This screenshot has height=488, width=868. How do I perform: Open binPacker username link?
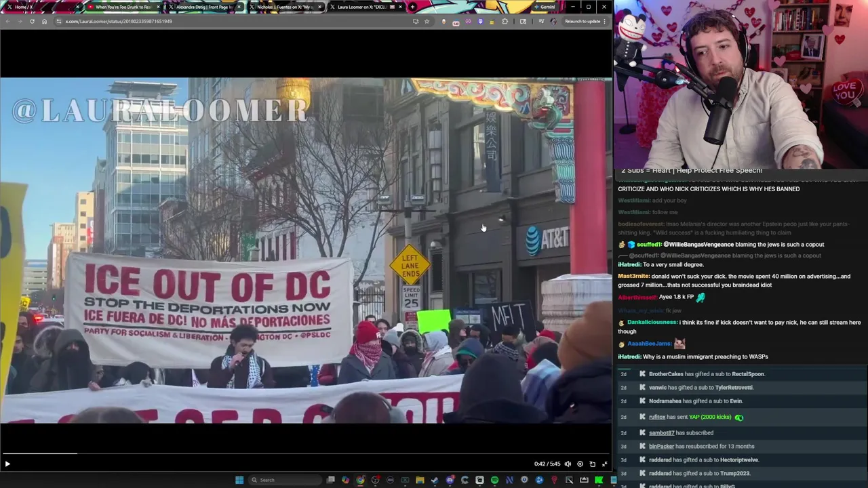point(661,446)
